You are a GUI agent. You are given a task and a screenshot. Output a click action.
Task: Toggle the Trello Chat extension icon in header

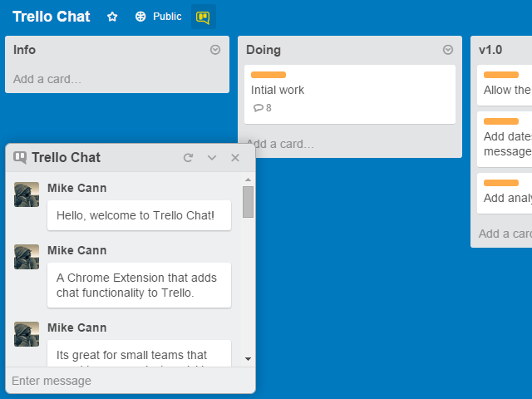203,17
